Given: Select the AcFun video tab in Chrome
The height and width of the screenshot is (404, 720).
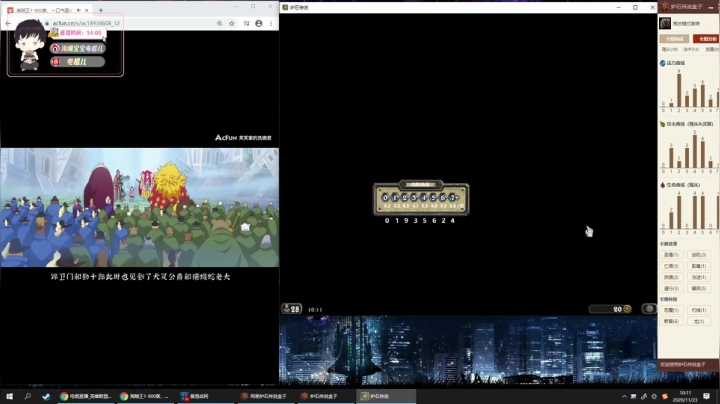Looking at the screenshot, I should [46, 10].
